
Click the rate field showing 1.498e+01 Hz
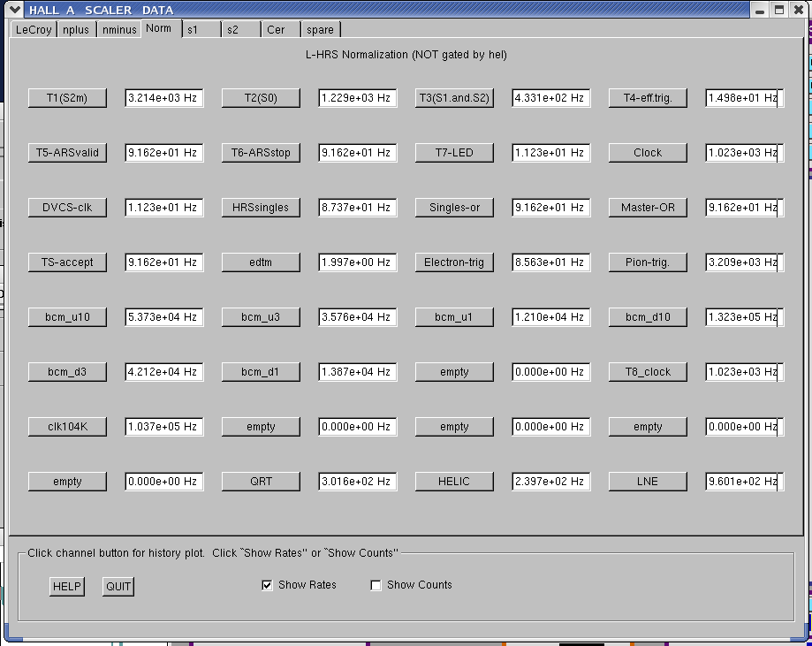[745, 98]
